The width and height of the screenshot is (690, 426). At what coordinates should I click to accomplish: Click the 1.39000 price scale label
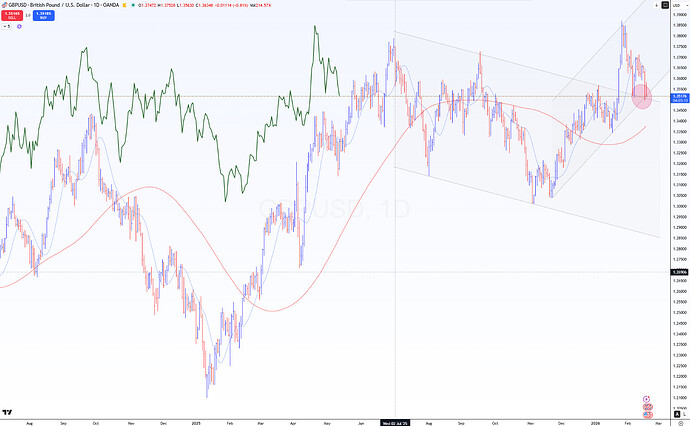pos(680,15)
